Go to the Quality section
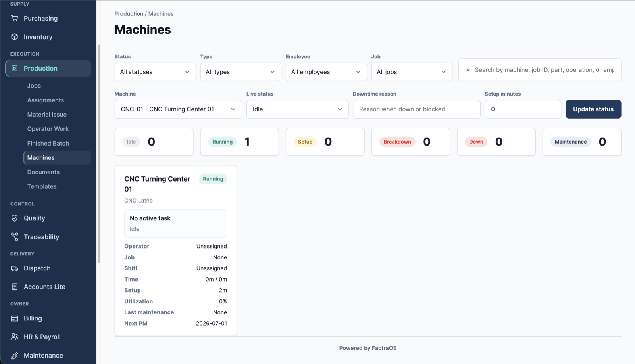635x364 pixels. (x=48, y=218)
